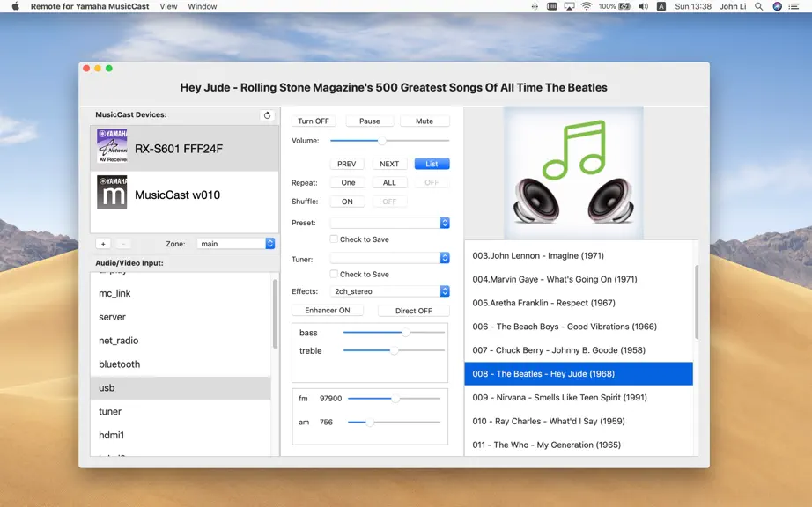Image resolution: width=812 pixels, height=507 pixels.
Task: Select the RX-S601 FFF24F receiver icon
Action: pos(112,146)
